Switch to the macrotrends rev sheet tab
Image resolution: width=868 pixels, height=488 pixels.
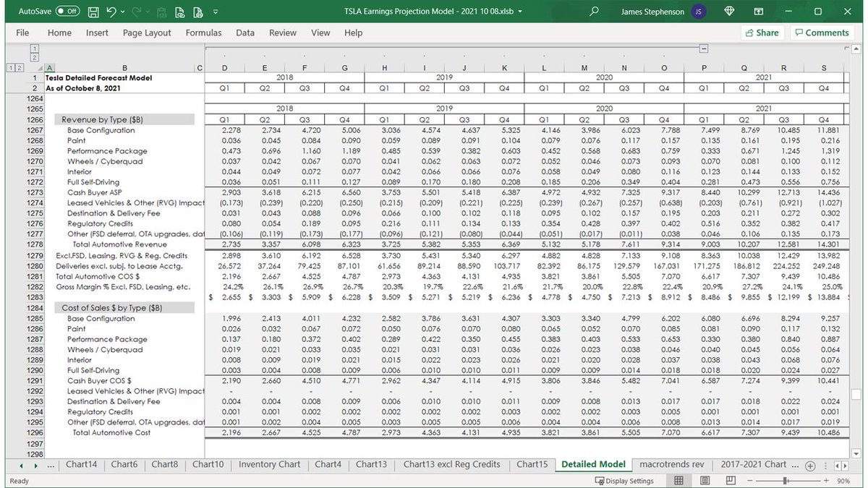pos(671,465)
